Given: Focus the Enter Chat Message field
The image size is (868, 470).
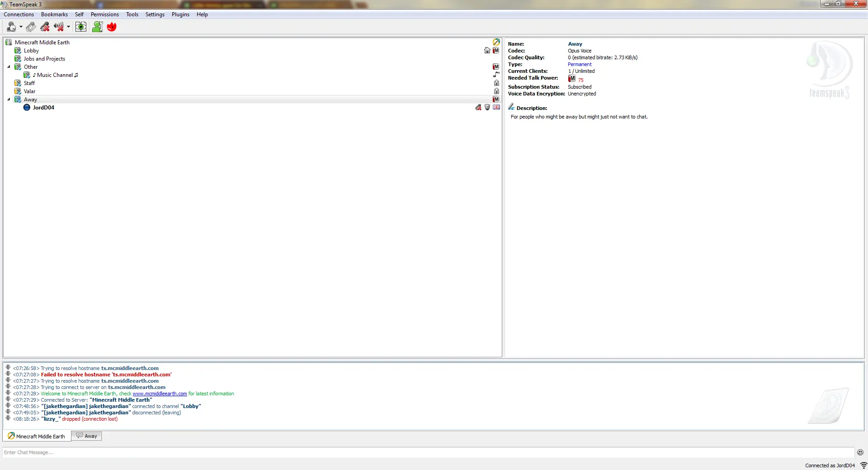Looking at the screenshot, I should pos(428,452).
